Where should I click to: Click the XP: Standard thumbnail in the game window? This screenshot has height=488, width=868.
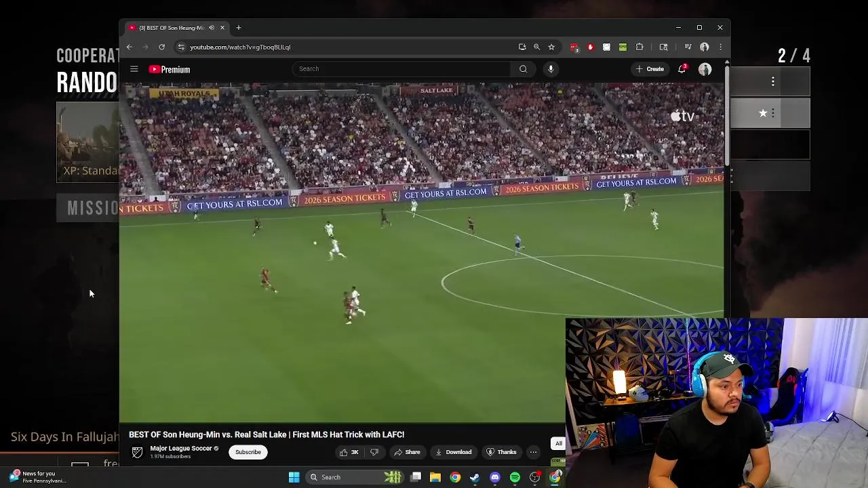[88, 142]
